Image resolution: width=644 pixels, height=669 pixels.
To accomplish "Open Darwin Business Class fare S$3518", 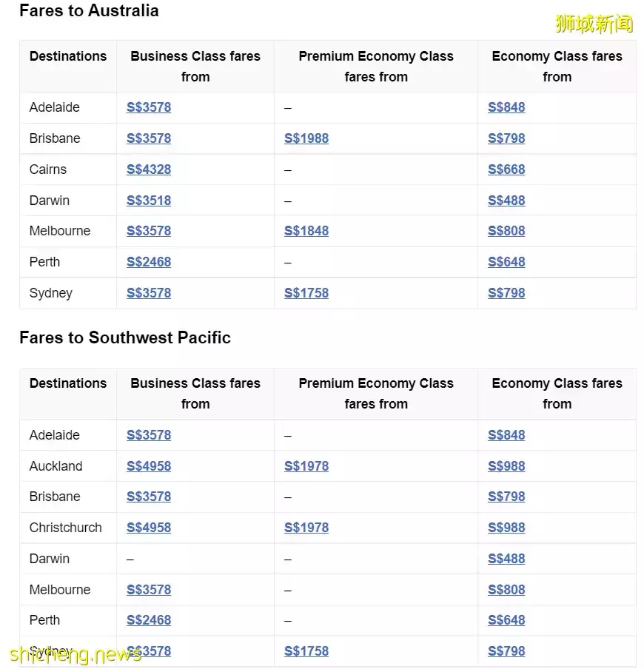I will click(149, 201).
